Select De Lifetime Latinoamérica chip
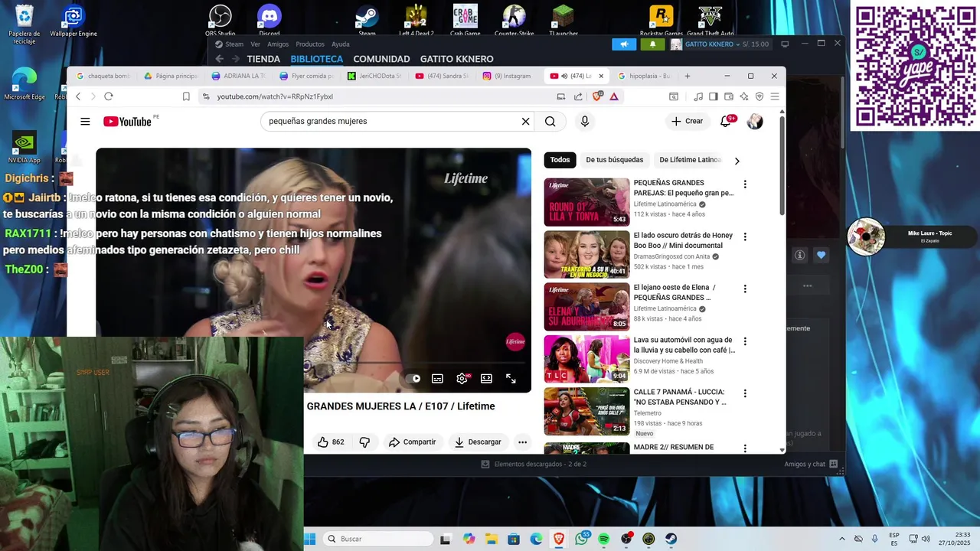This screenshot has width=980, height=551. click(x=690, y=160)
